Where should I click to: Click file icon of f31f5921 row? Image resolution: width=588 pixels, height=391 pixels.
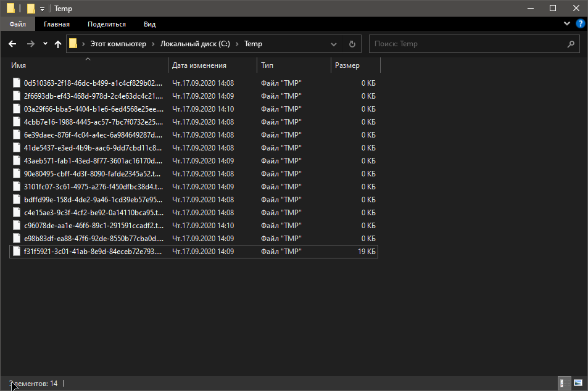point(17,251)
